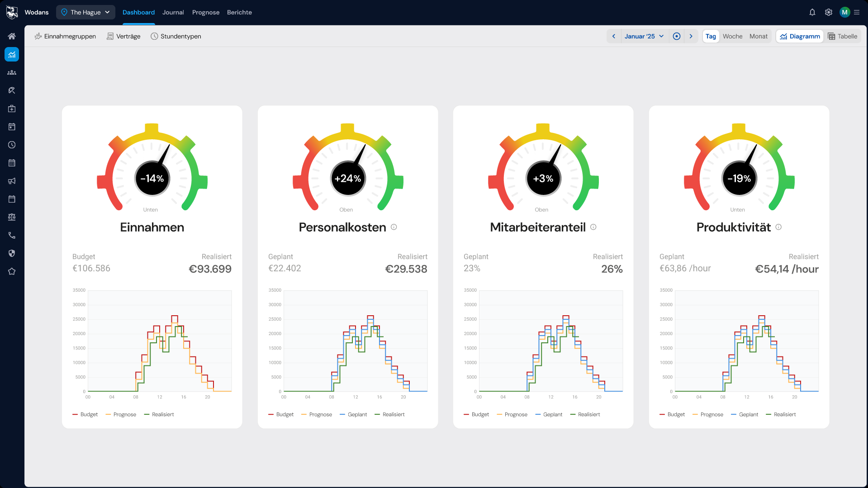Image resolution: width=868 pixels, height=488 pixels.
Task: Toggle Realisiert series in Mitarbeiteranteil legend
Action: (x=585, y=414)
